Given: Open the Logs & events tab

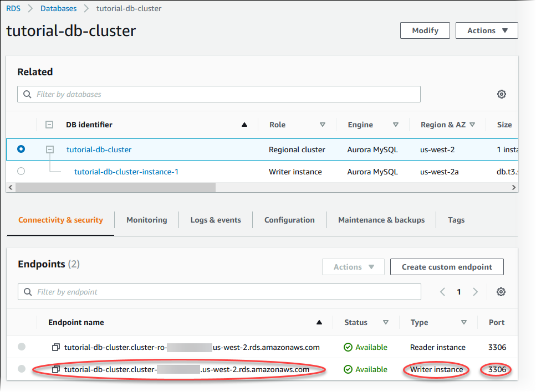Looking at the screenshot, I should [215, 220].
